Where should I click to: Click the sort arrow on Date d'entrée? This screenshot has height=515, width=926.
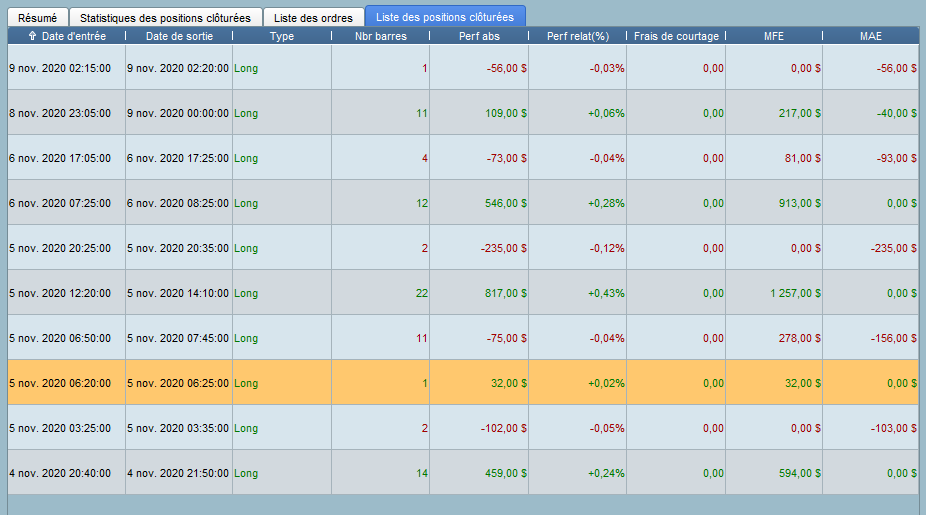point(33,36)
